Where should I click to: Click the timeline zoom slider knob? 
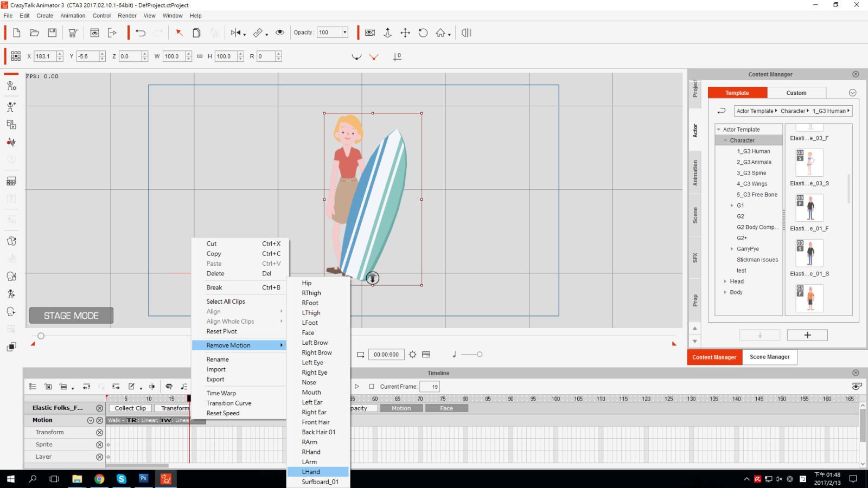pyautogui.click(x=479, y=355)
